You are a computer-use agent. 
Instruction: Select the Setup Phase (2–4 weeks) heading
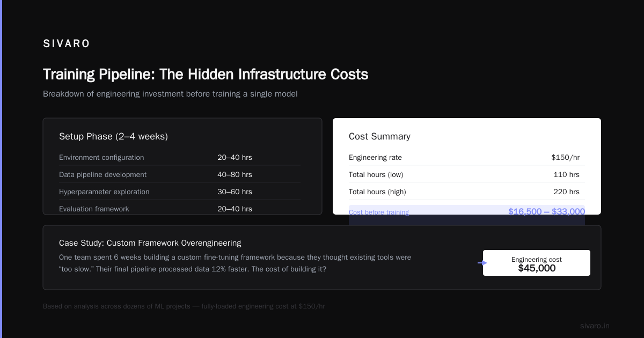point(113,136)
